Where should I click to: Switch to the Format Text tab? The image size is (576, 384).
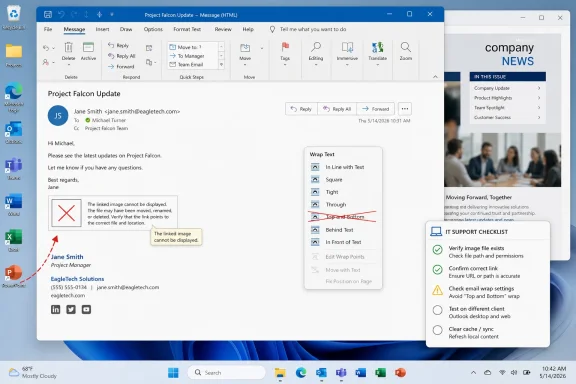tap(187, 29)
